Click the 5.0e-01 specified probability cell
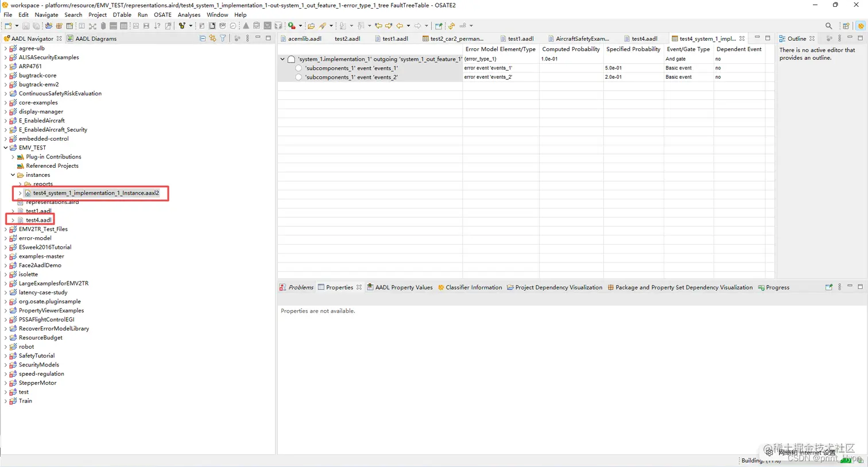The width and height of the screenshot is (868, 467). pos(634,68)
